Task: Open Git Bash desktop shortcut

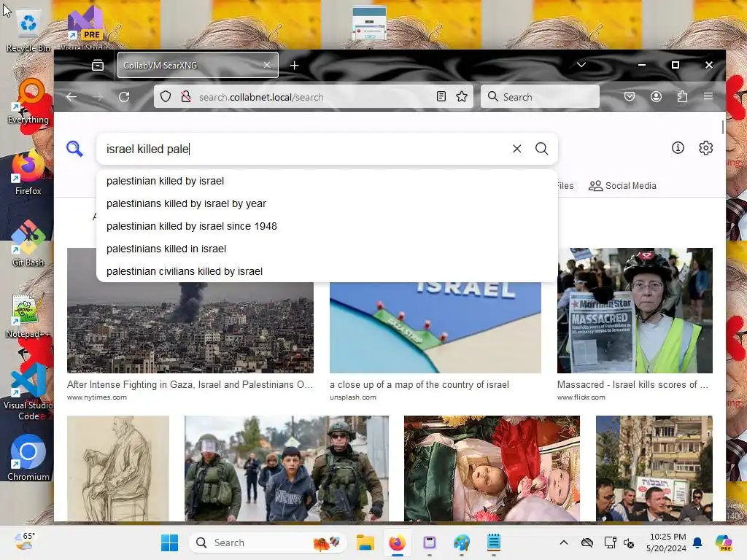Action: click(x=28, y=244)
